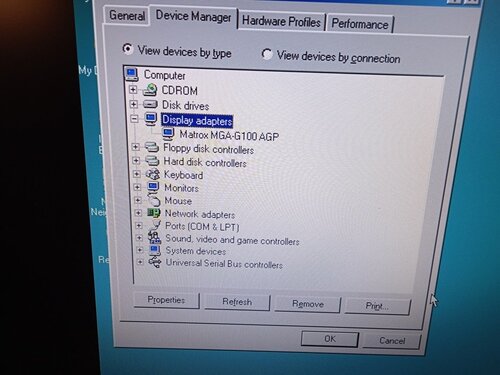
Task: Select Hard disk controllers label
Action: point(205,162)
